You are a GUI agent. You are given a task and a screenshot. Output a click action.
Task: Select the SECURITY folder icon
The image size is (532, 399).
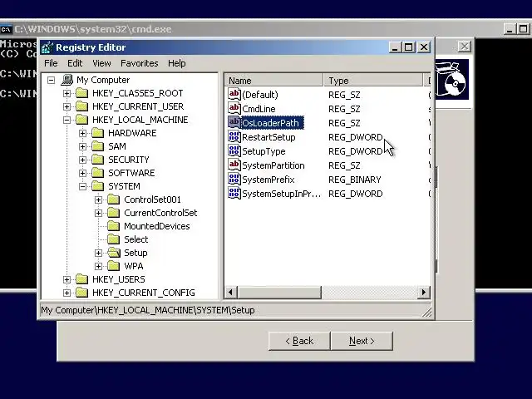point(98,160)
